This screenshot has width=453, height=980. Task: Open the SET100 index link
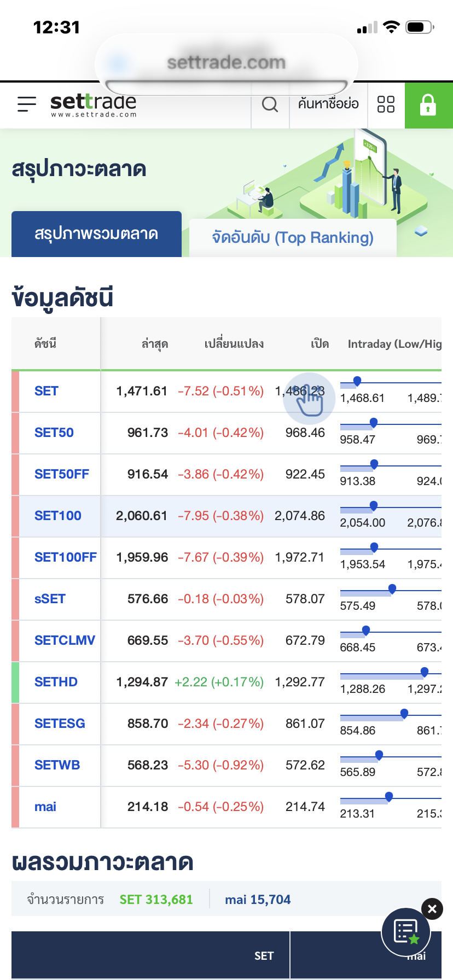[x=58, y=516]
